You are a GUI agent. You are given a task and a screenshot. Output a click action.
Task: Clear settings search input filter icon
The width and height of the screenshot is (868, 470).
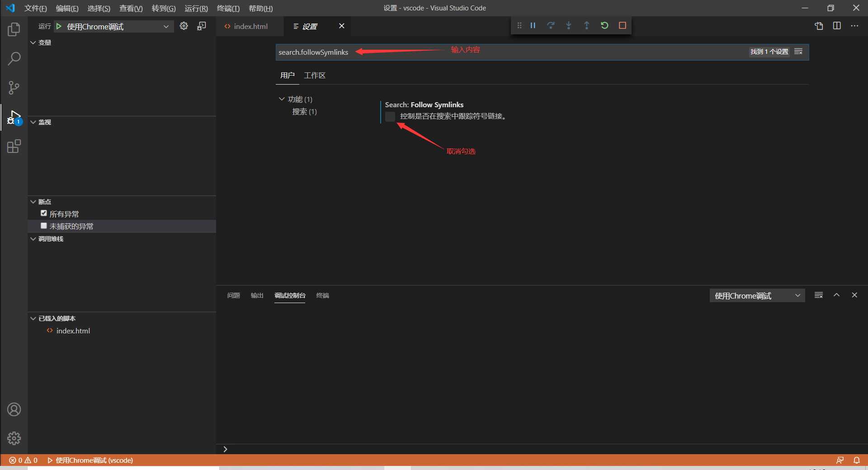[798, 52]
